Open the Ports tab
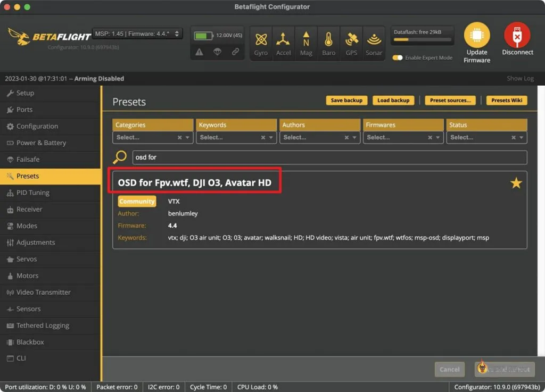The width and height of the screenshot is (545, 392). pos(51,110)
